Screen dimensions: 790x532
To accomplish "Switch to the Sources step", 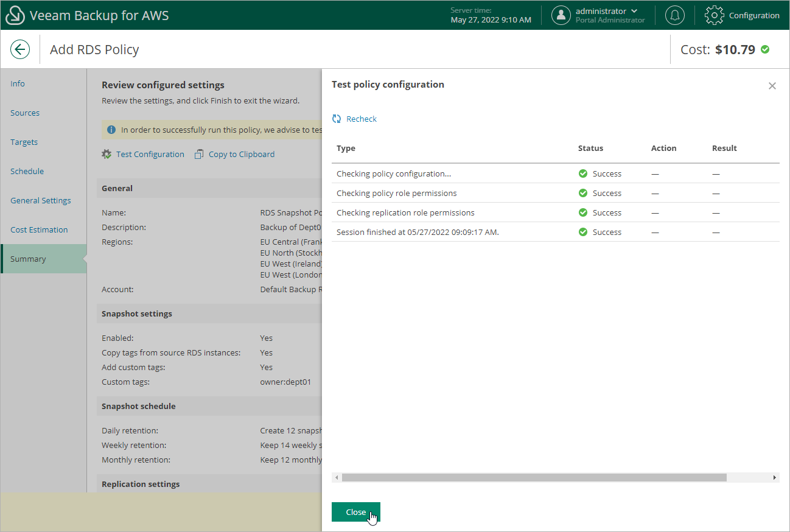I will tap(25, 113).
